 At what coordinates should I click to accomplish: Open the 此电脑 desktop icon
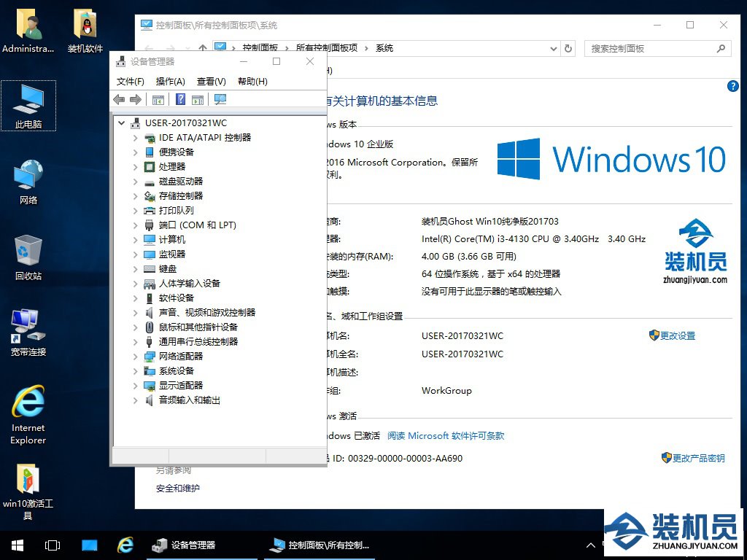[x=28, y=106]
